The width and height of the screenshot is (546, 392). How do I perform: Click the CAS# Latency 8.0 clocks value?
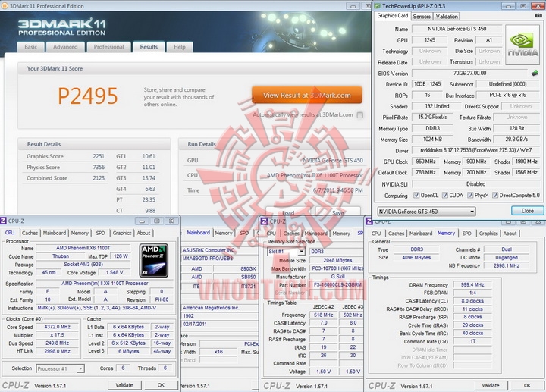coord(472,301)
